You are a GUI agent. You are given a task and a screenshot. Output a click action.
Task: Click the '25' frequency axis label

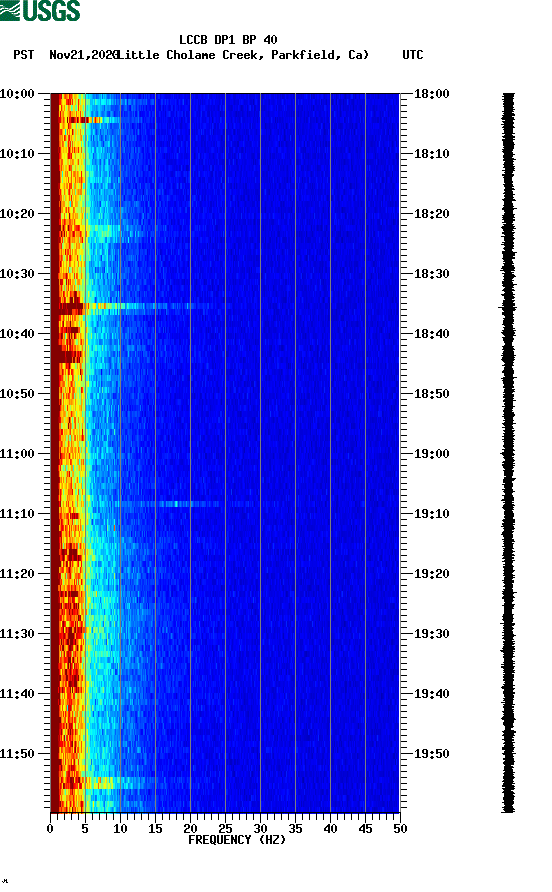coord(225,829)
